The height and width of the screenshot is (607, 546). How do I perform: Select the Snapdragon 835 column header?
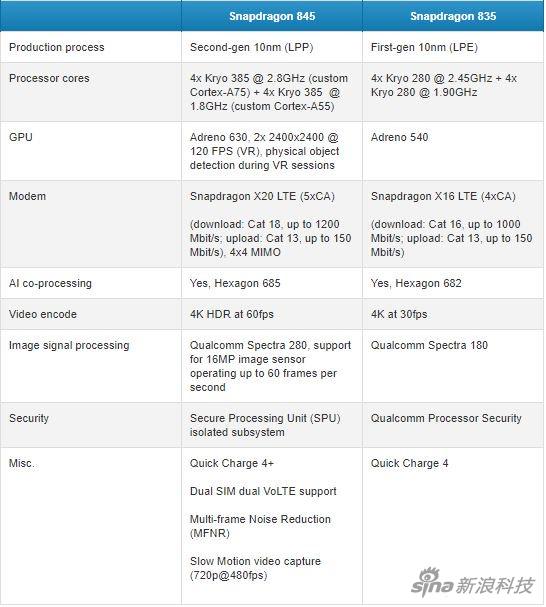tap(453, 16)
